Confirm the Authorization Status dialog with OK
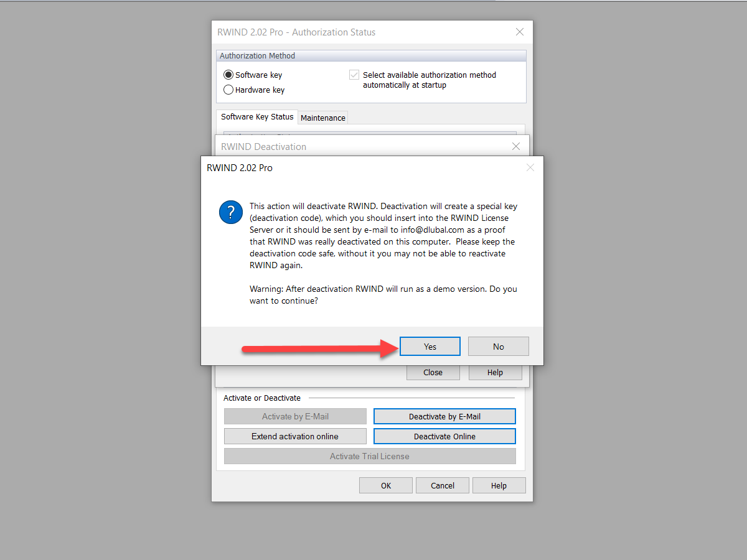 [385, 485]
